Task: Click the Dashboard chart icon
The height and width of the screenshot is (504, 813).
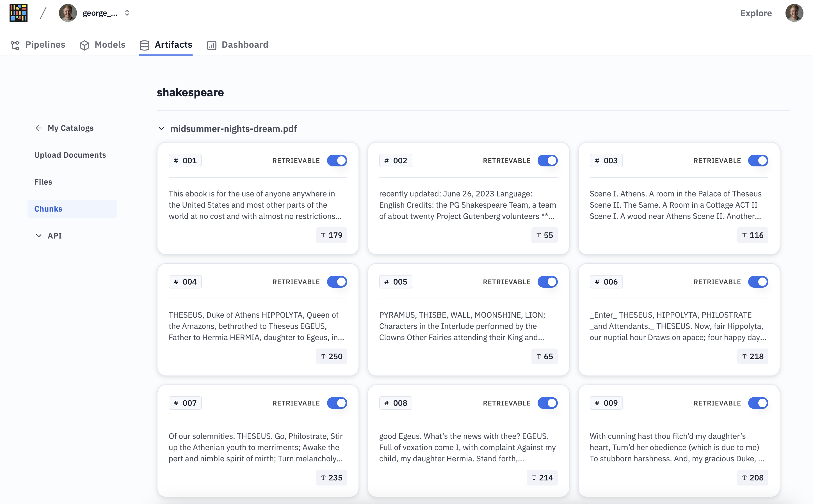Action: 211,45
